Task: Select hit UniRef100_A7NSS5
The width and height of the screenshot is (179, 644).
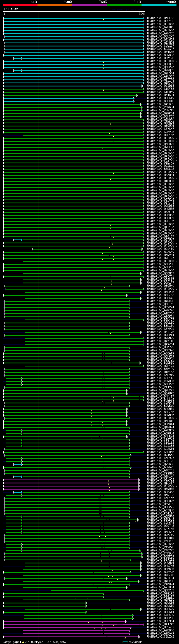Action: tap(161, 33)
